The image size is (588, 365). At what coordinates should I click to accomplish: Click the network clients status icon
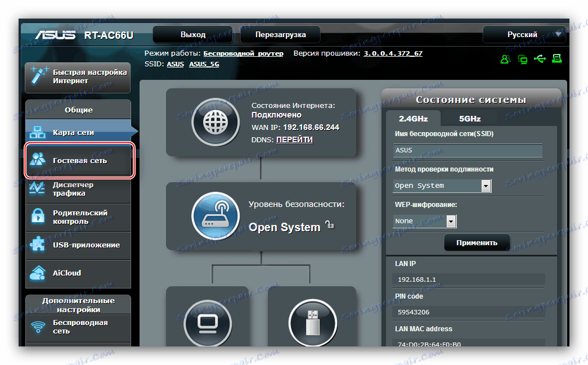[x=522, y=59]
